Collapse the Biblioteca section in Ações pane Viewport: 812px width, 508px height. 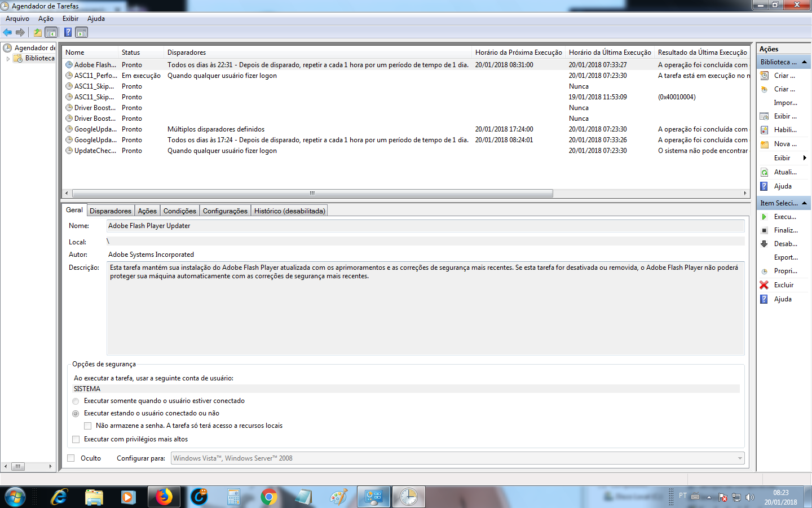805,62
